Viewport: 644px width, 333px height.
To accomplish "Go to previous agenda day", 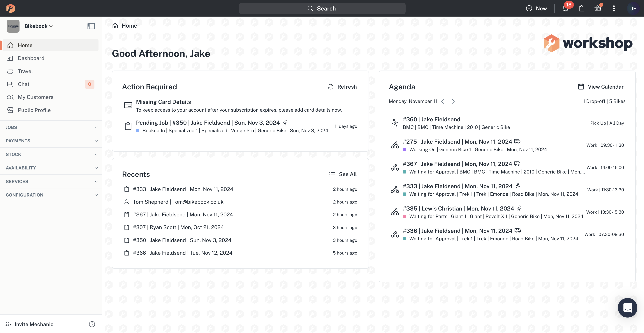I will point(443,101).
